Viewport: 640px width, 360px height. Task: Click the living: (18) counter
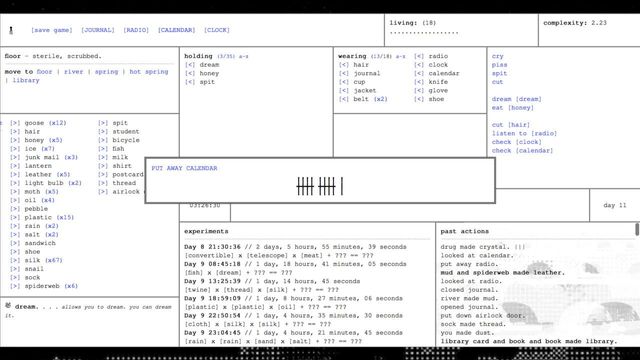coord(412,23)
